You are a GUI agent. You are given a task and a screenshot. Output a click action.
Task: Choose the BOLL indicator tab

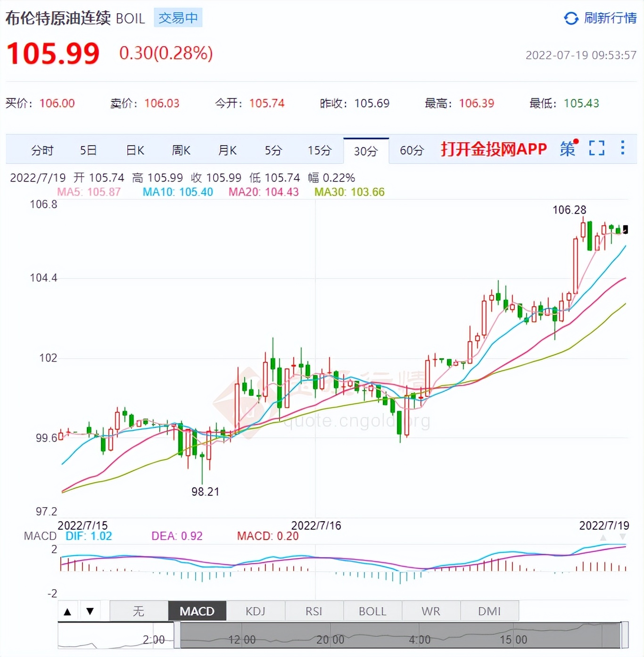point(372,611)
